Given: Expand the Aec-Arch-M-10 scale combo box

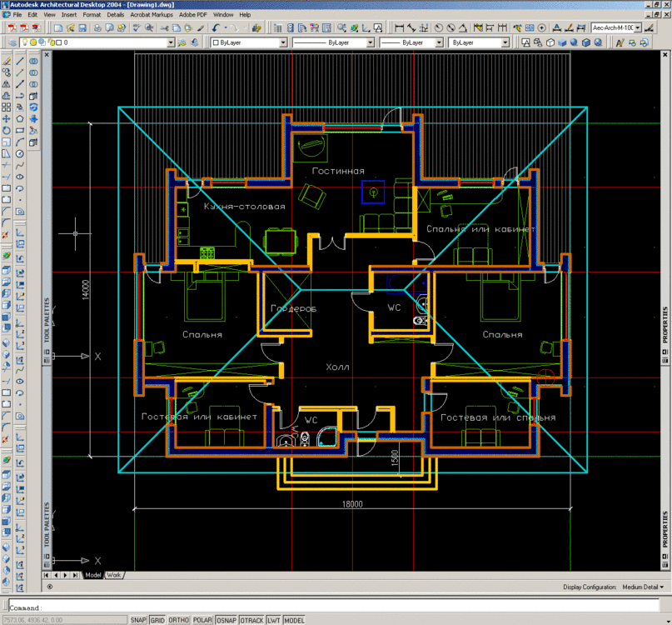Looking at the screenshot, I should [x=638, y=27].
